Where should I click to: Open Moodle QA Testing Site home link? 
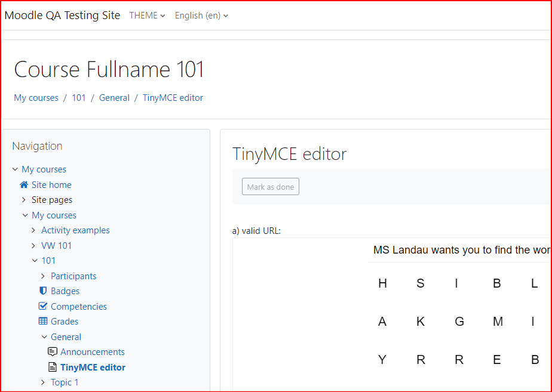tap(62, 16)
